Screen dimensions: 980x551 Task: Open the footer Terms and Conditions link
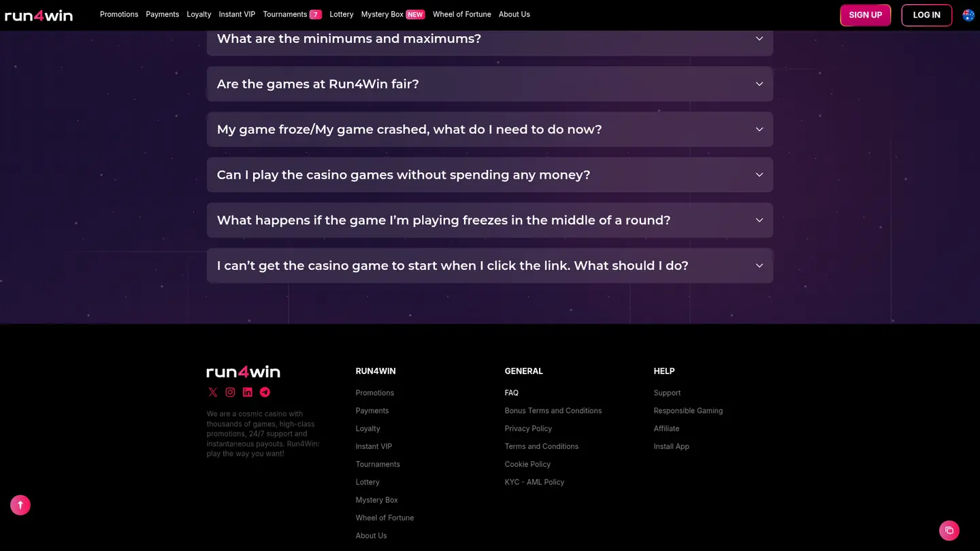[542, 446]
